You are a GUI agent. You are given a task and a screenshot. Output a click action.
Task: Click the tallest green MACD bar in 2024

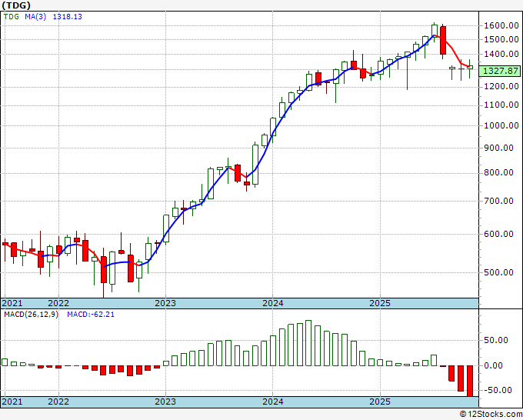308,343
